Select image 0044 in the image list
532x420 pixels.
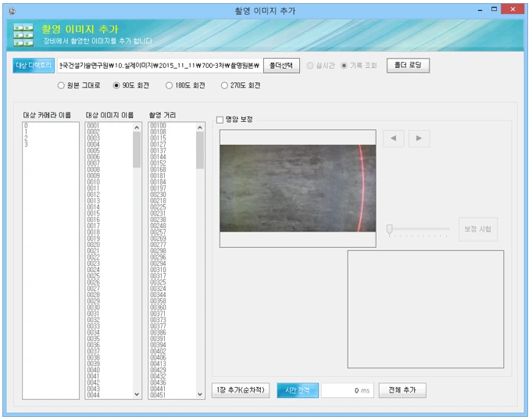(109, 395)
